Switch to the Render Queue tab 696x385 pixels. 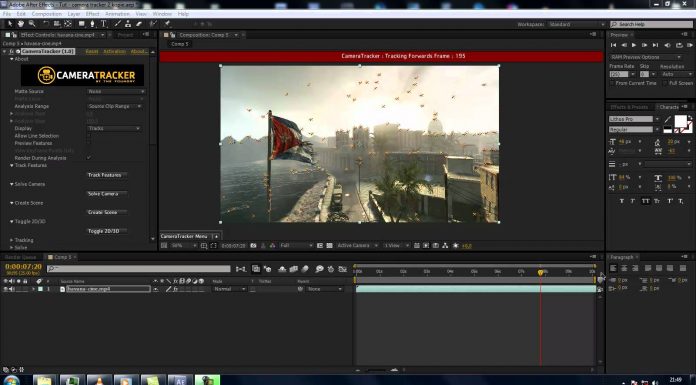point(20,257)
